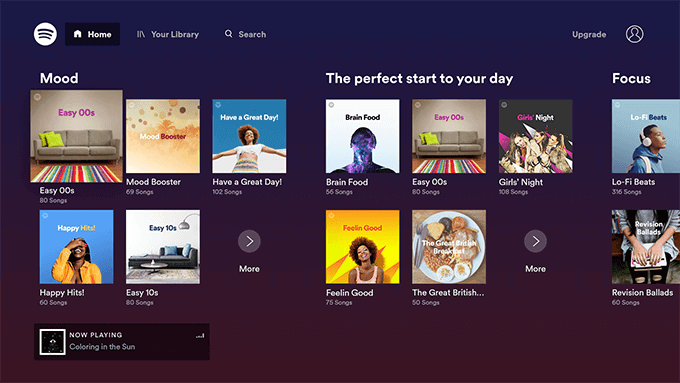The image size is (680, 383).
Task: Click the magnifier icon next to Search
Action: [229, 34]
